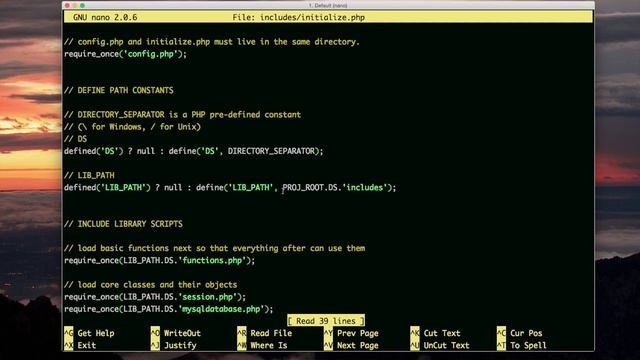Click the 'Read 39 lines' status message

[326, 321]
